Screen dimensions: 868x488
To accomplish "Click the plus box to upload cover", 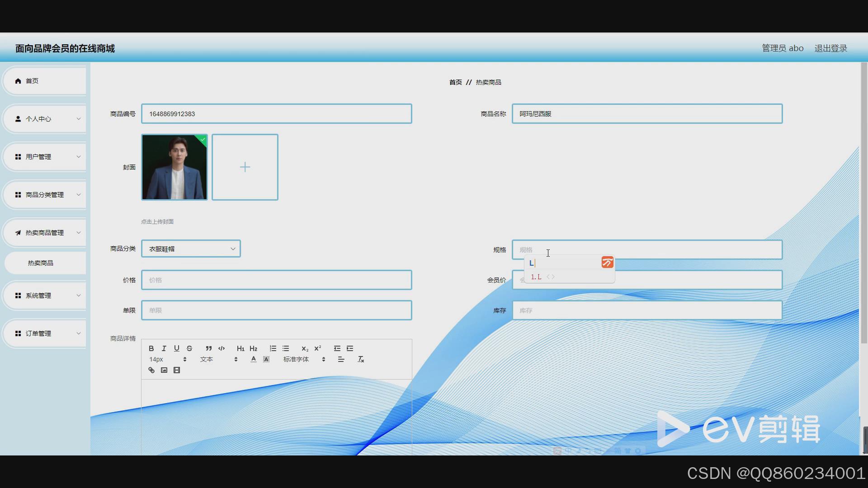I will (245, 167).
